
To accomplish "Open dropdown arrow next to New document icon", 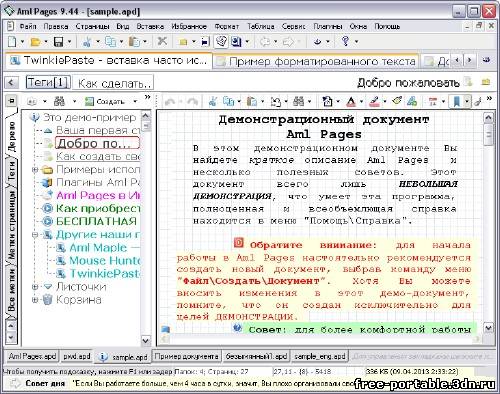I will tap(22, 42).
